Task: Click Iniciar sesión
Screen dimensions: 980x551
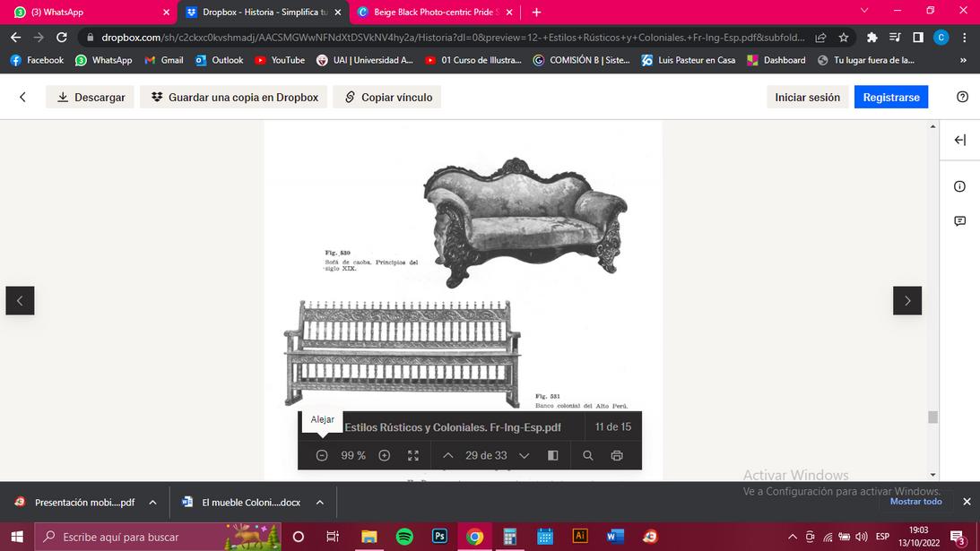Action: coord(808,97)
